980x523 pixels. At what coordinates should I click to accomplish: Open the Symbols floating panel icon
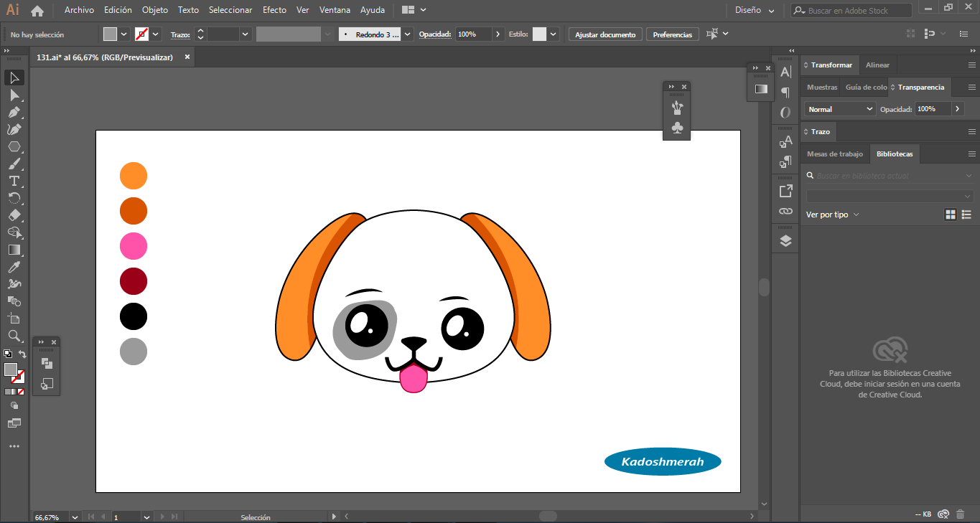coord(676,128)
